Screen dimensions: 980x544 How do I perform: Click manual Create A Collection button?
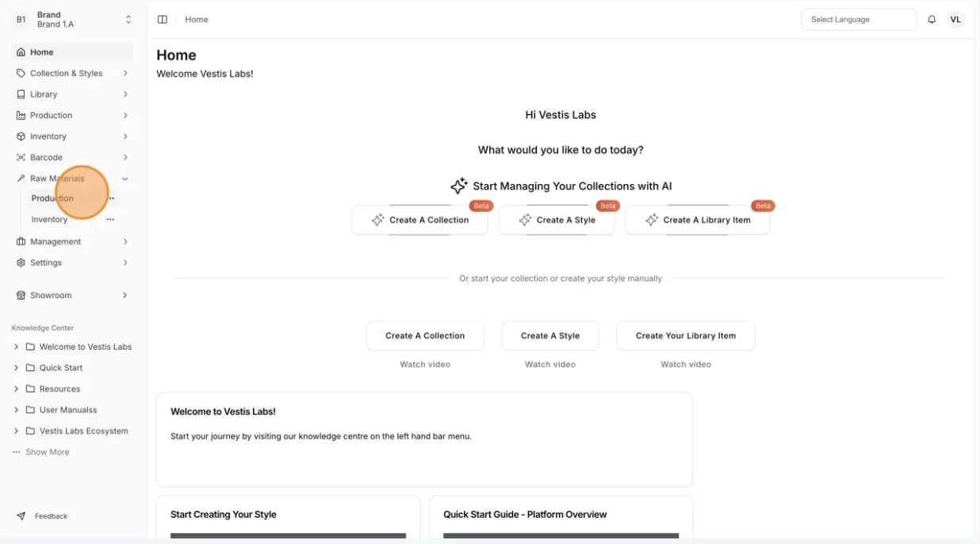425,335
